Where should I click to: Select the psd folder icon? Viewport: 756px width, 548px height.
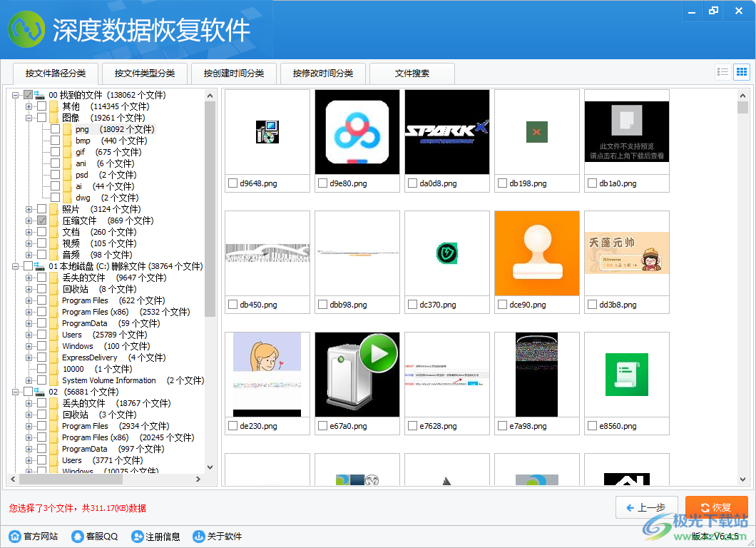tap(67, 175)
